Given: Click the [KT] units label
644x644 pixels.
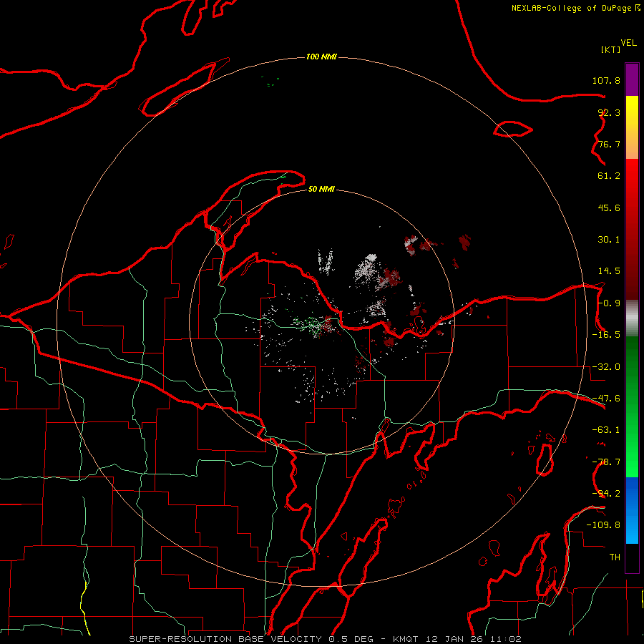Looking at the screenshot, I should click(x=611, y=49).
